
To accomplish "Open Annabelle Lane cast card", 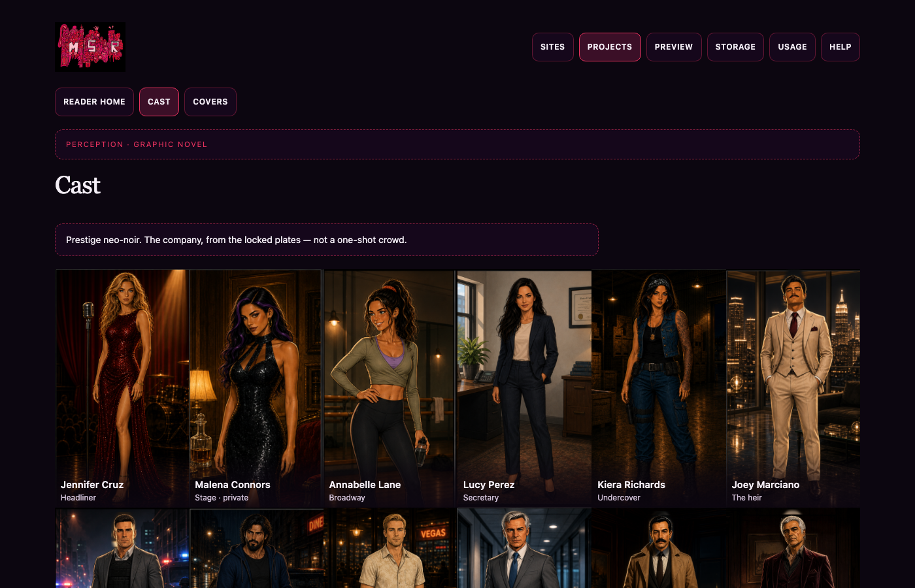I will point(390,388).
